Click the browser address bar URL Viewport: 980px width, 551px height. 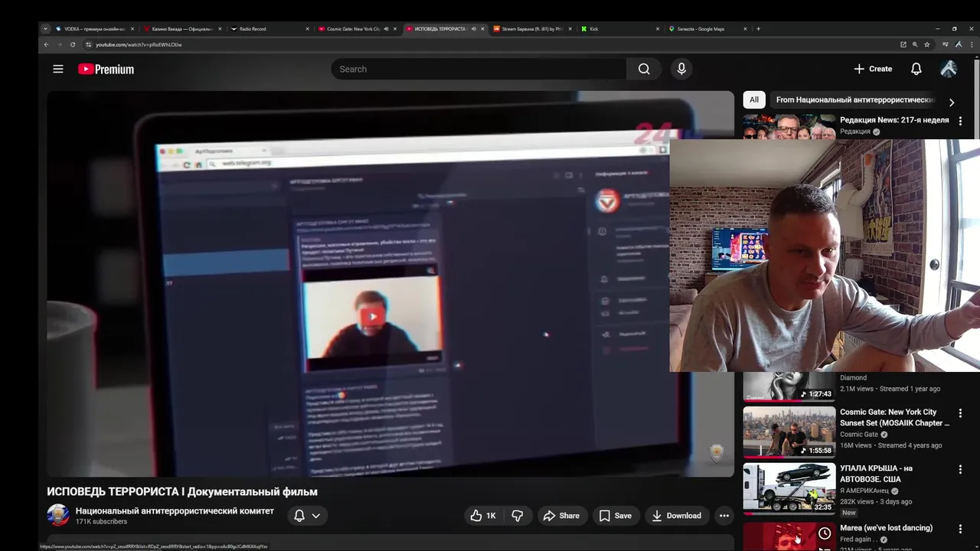tap(139, 44)
